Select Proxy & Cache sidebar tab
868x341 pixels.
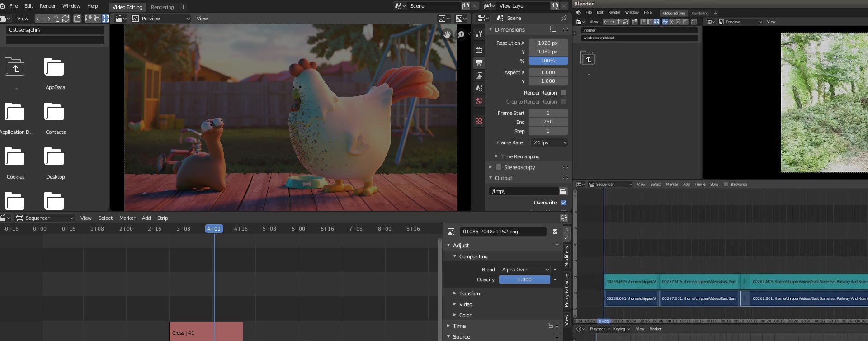click(566, 290)
